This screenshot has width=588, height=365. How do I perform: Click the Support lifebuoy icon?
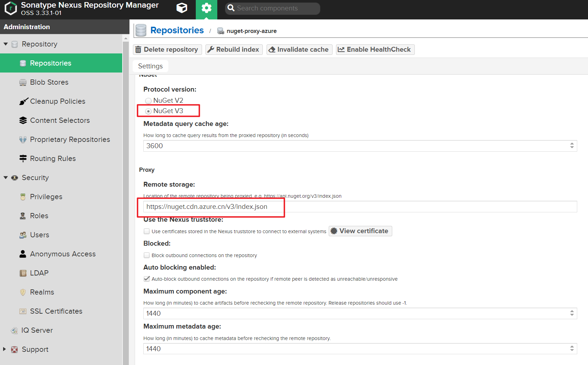(x=14, y=349)
